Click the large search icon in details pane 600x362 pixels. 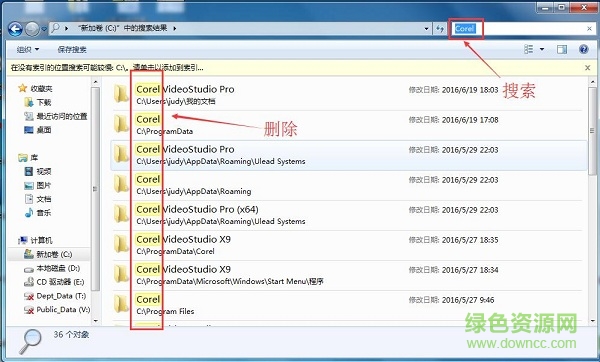(31, 341)
